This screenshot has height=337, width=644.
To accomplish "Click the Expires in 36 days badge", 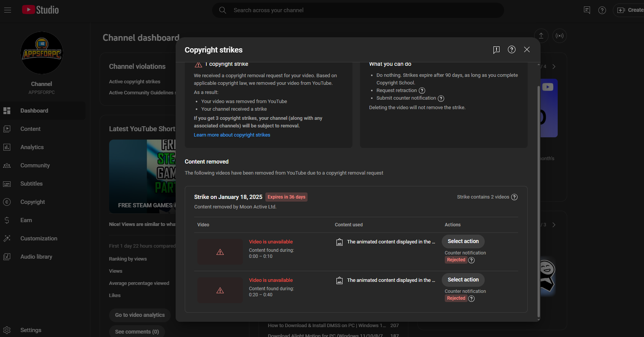I will (286, 197).
